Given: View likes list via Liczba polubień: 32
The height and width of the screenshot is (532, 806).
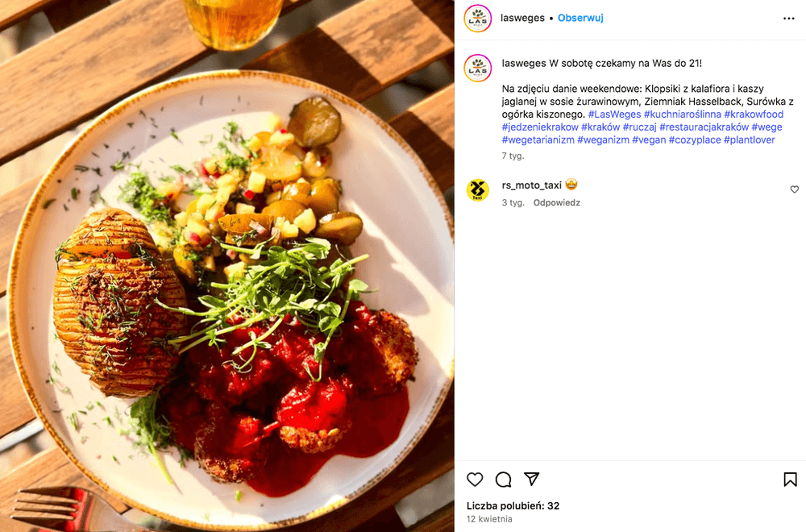Looking at the screenshot, I should (513, 505).
